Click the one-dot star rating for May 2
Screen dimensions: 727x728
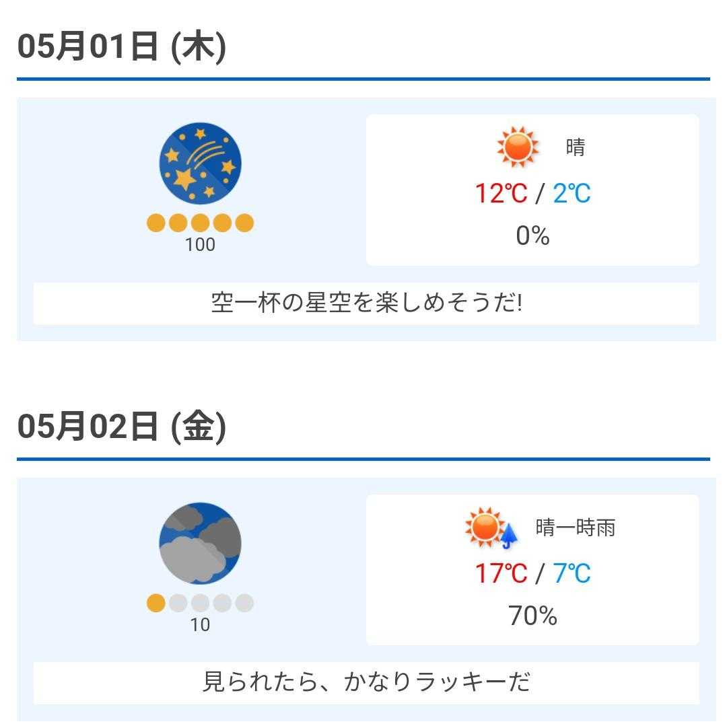200,603
